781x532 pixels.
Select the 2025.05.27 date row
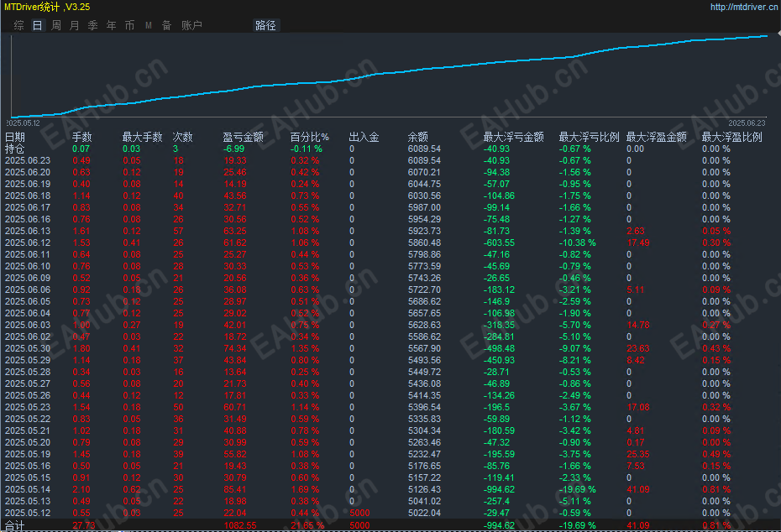(28, 383)
